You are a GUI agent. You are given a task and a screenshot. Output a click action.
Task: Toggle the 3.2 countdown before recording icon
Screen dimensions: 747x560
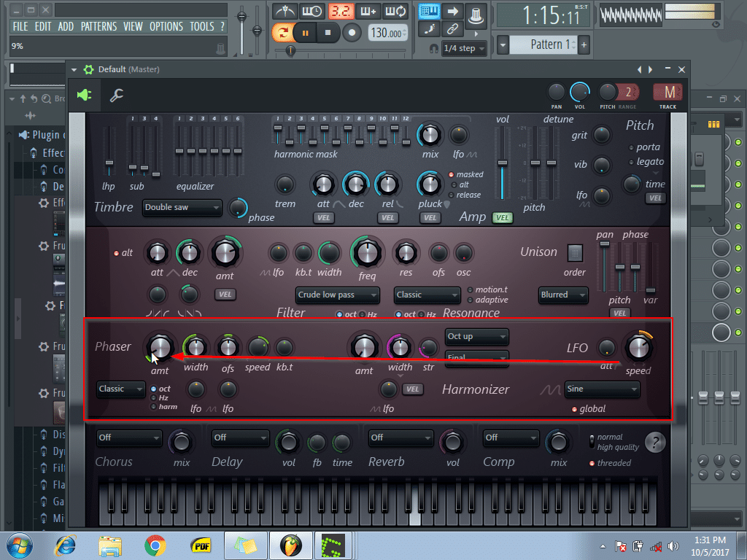pyautogui.click(x=340, y=11)
